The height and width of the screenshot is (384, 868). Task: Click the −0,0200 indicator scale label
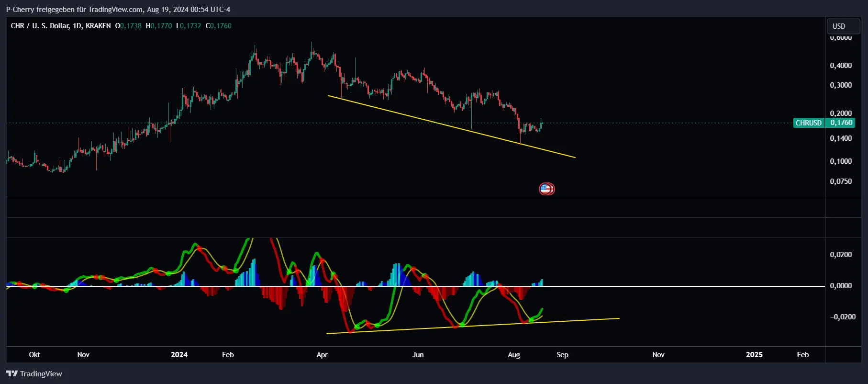[842, 317]
